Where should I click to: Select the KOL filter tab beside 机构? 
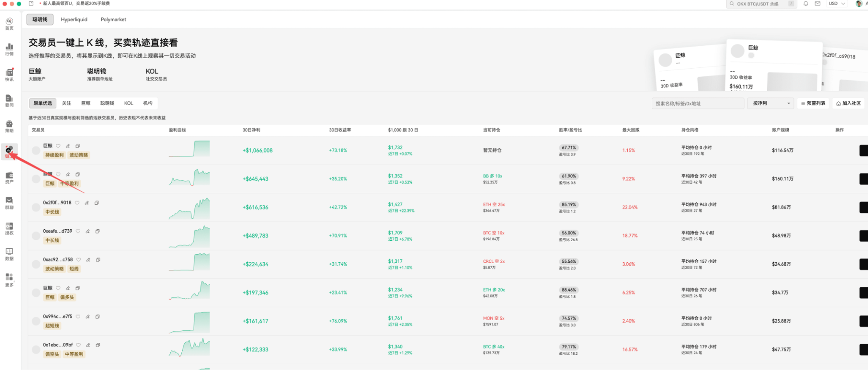pyautogui.click(x=129, y=103)
